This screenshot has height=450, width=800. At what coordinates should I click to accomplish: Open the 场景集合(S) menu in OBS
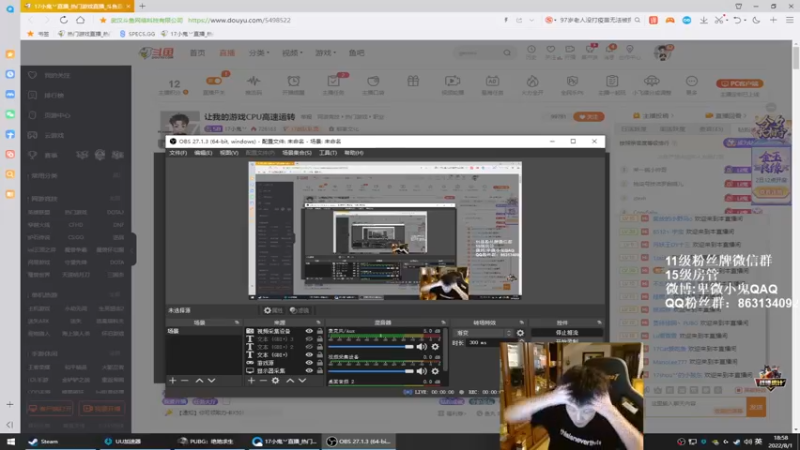point(297,153)
